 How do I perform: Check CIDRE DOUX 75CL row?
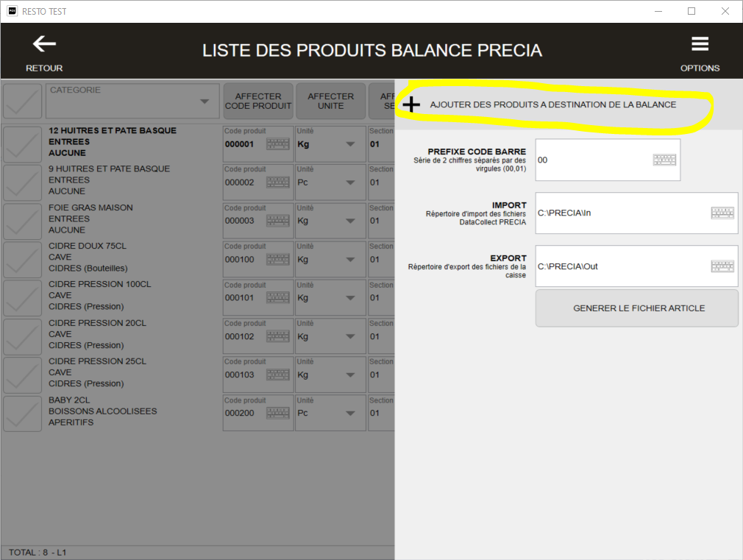coord(22,259)
